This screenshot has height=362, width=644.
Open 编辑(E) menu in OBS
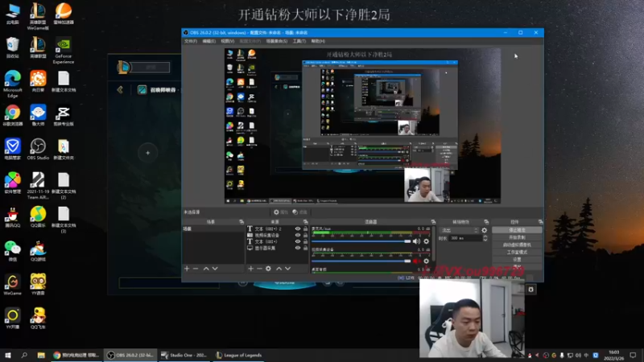click(209, 41)
